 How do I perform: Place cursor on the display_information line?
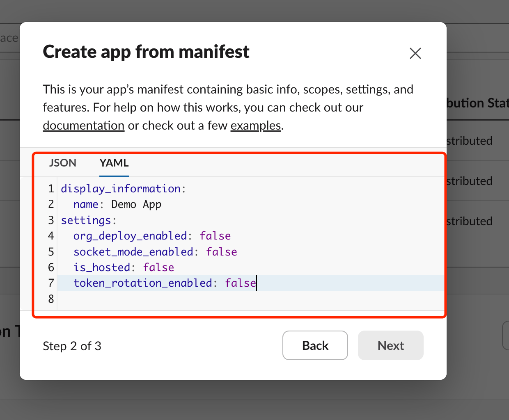tap(123, 188)
